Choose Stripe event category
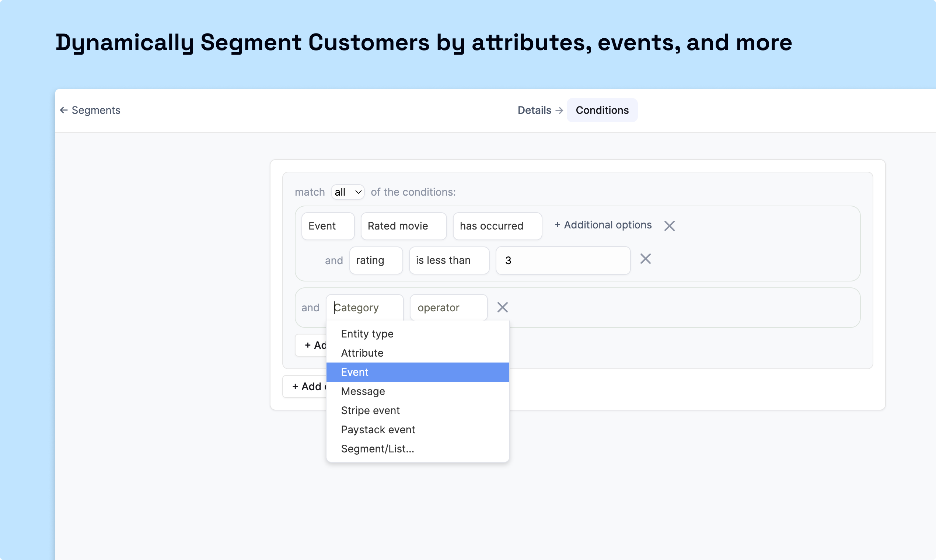 [370, 410]
